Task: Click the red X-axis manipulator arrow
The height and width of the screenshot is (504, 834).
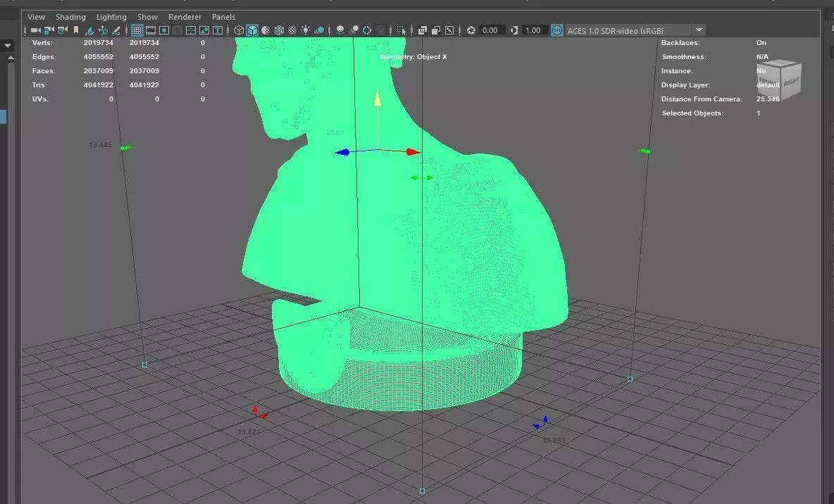Action: [x=413, y=152]
